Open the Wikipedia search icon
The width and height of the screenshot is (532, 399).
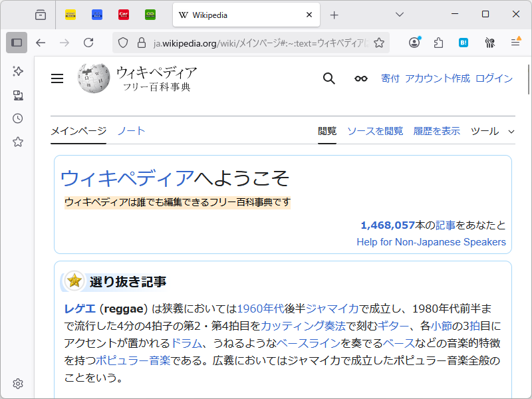click(329, 78)
